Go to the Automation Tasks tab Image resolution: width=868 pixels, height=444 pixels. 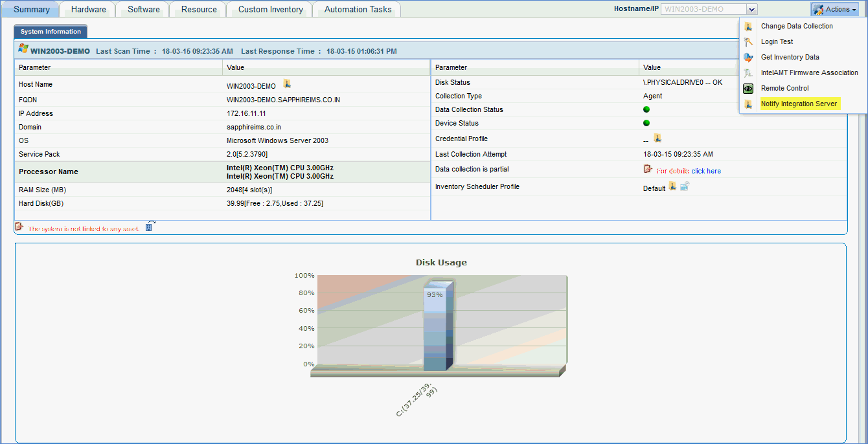[358, 9]
